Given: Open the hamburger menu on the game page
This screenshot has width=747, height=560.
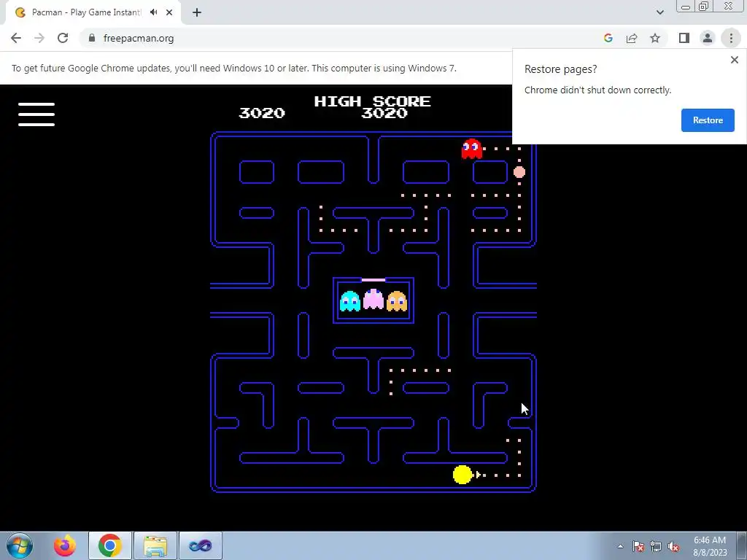Looking at the screenshot, I should (36, 114).
